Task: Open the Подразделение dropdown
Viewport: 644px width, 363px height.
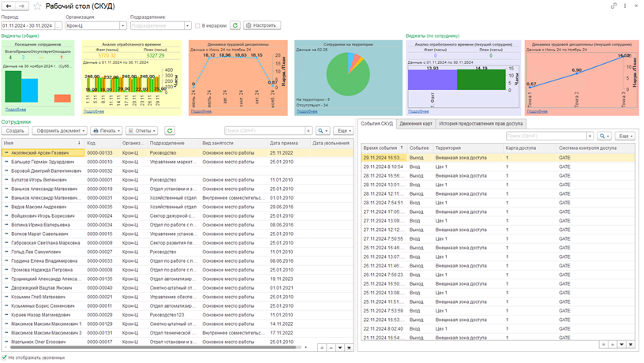Action: point(187,25)
